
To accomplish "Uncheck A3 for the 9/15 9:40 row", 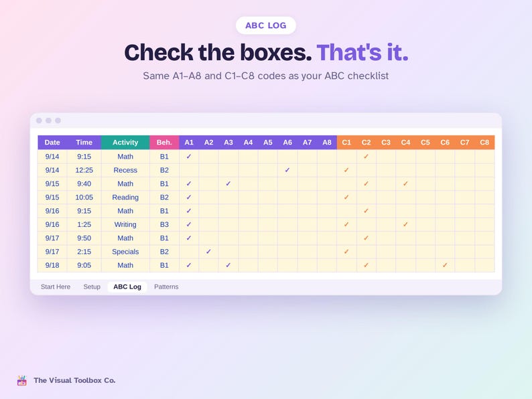I will click(228, 183).
